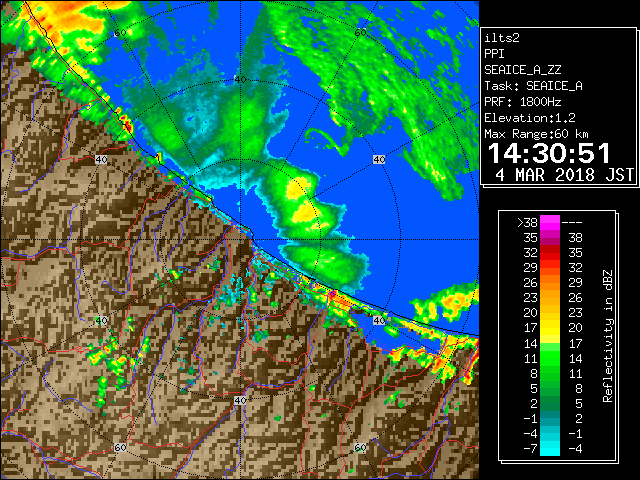Viewport: 640px width, 480px height.
Task: Click the timestamp '14:30:51'
Action: tap(549, 153)
